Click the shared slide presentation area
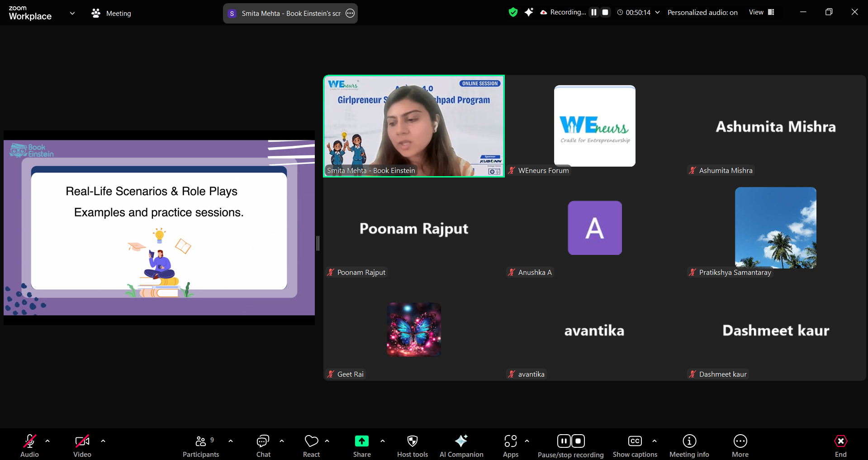This screenshot has width=868, height=460. coord(159,227)
